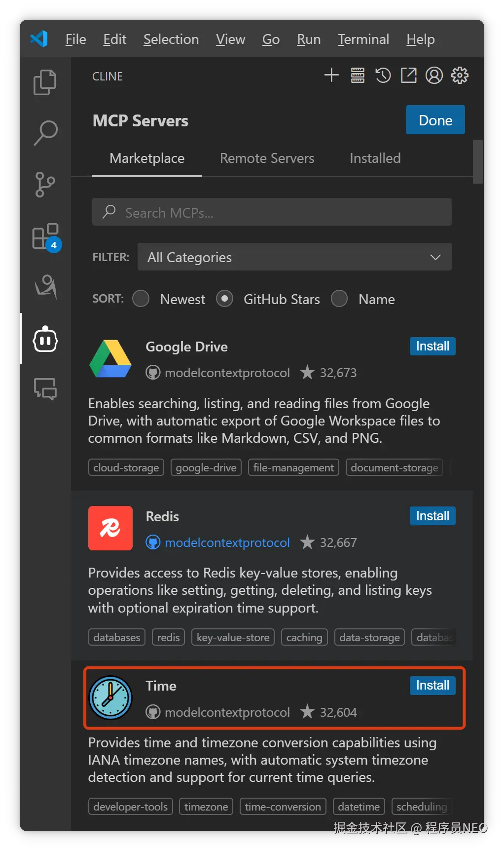Click the file-management tag
The width and height of the screenshot is (504, 851).
coord(293,467)
